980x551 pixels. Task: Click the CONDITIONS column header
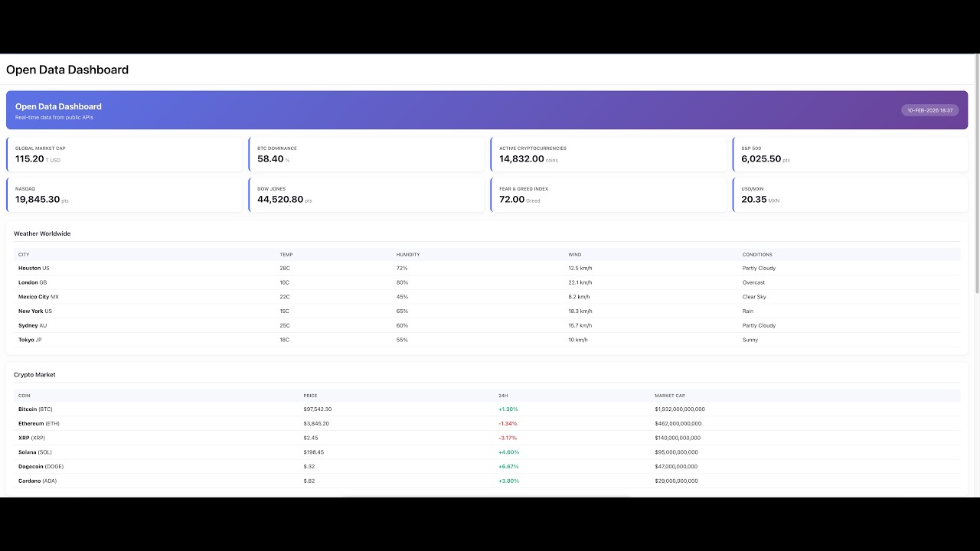757,255
